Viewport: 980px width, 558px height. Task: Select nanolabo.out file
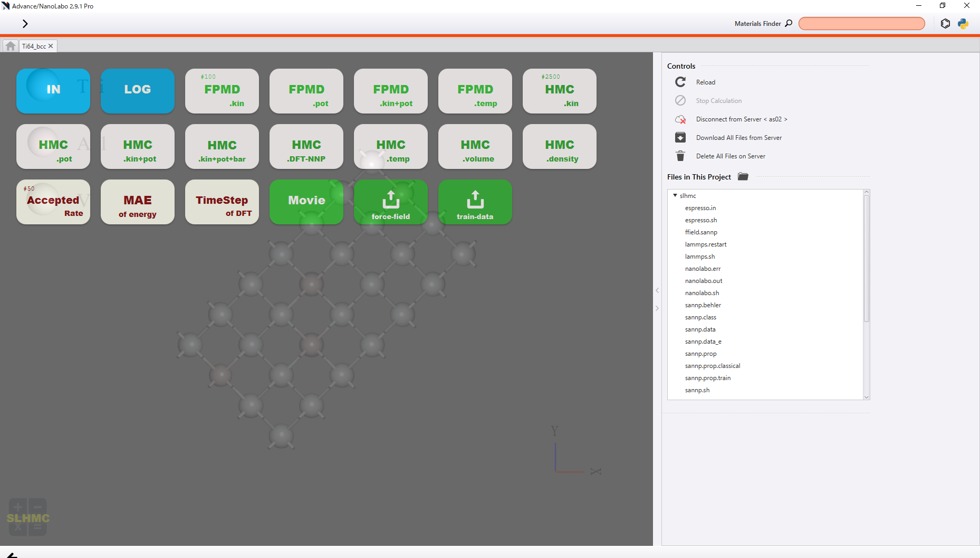704,281
